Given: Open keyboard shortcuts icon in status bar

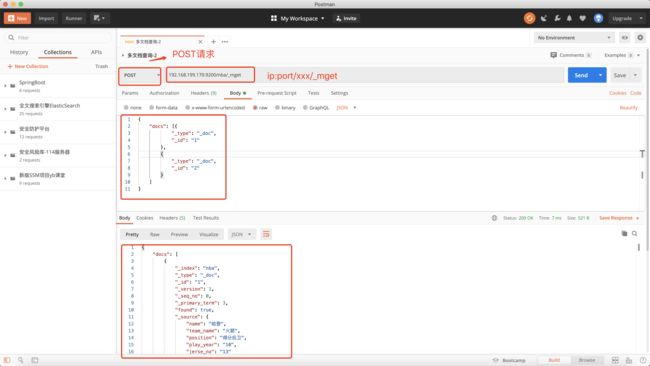Looking at the screenshot, I should (x=629, y=360).
